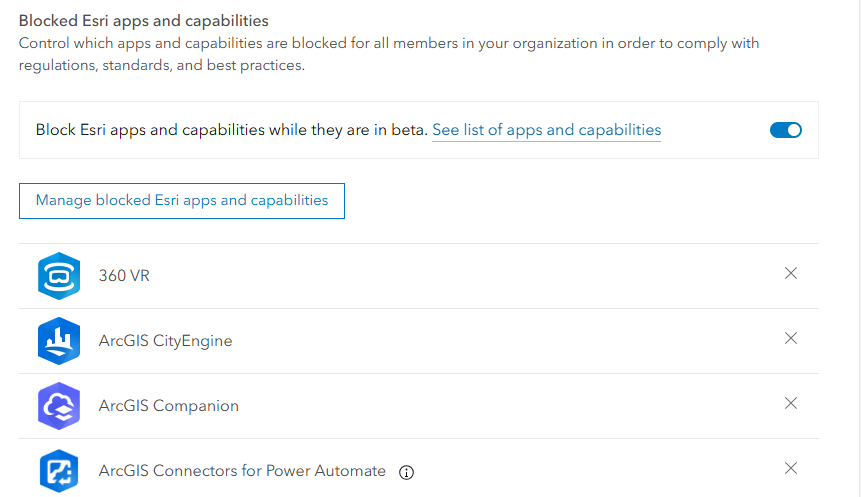Open info tooltip for Connectors for Power Automate
861x497 pixels.
click(x=406, y=472)
